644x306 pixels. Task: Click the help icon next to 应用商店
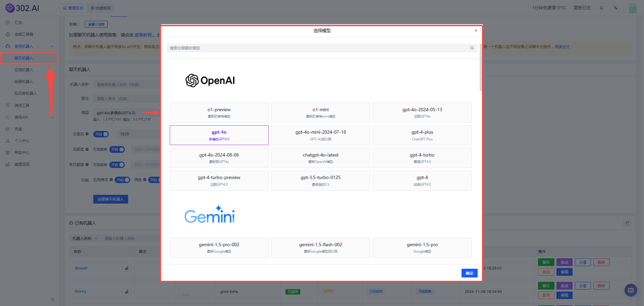(x=111, y=180)
